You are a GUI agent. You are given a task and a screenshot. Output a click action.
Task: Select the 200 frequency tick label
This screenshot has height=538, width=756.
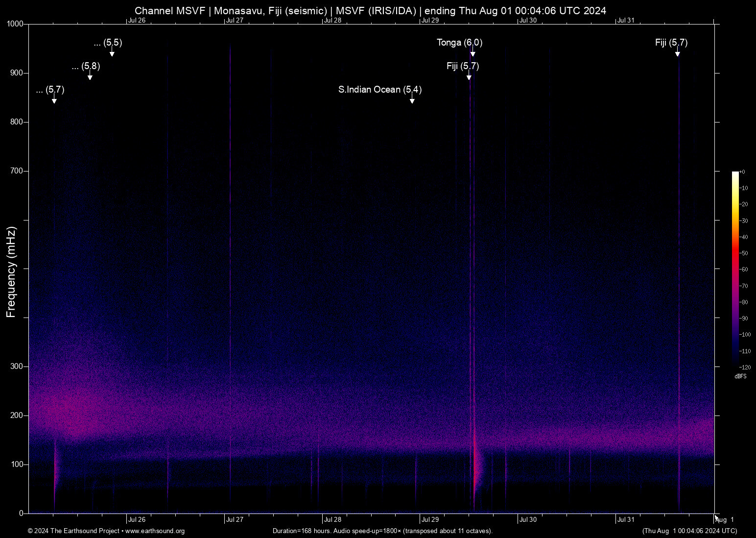pos(17,416)
